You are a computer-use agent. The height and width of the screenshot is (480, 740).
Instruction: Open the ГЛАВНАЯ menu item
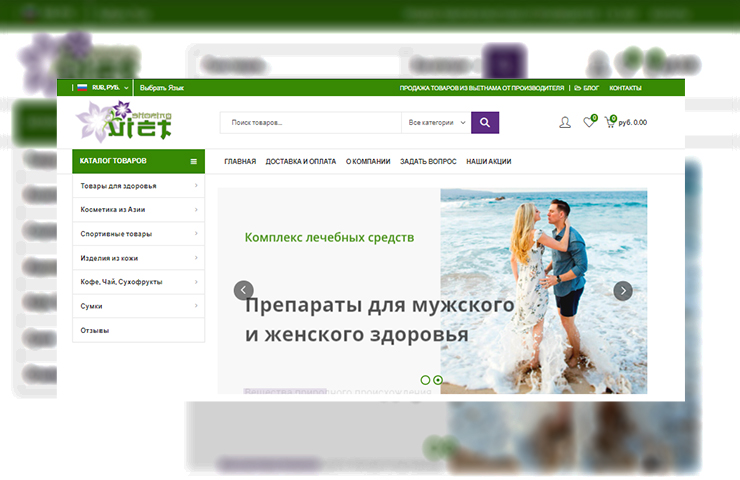[x=240, y=161]
